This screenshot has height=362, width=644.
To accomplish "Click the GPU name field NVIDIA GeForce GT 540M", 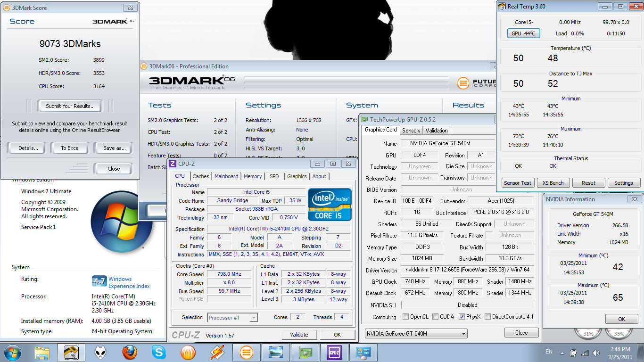I will (448, 143).
